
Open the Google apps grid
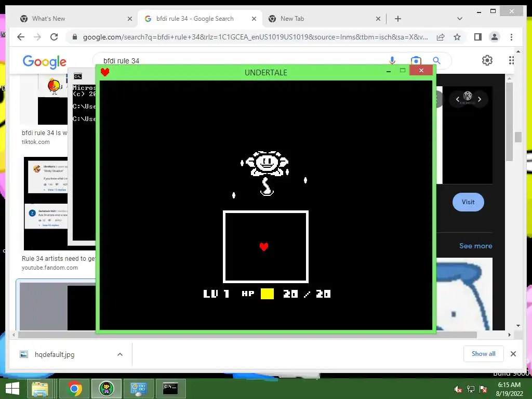[511, 60]
